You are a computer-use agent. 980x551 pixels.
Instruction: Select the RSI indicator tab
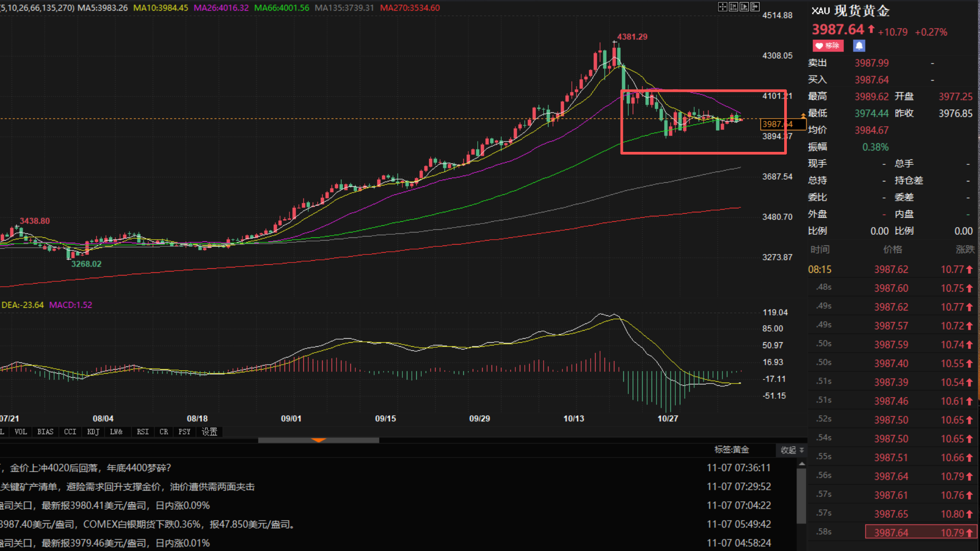coord(142,432)
